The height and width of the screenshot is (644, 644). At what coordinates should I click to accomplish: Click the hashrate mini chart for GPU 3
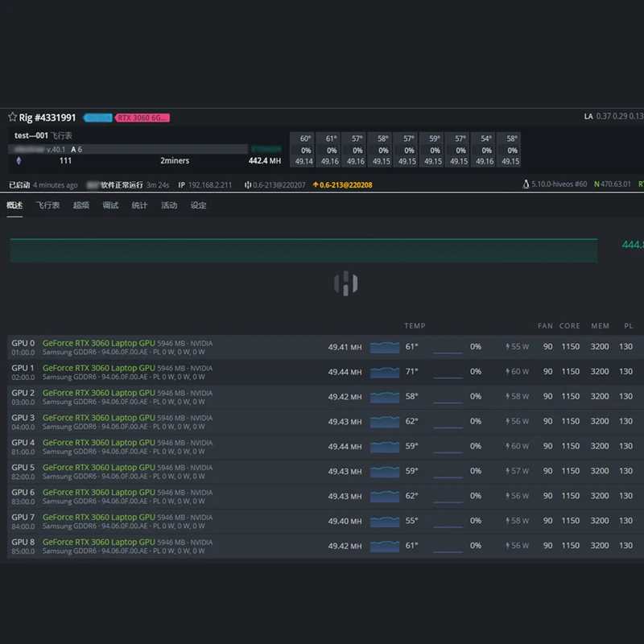385,421
